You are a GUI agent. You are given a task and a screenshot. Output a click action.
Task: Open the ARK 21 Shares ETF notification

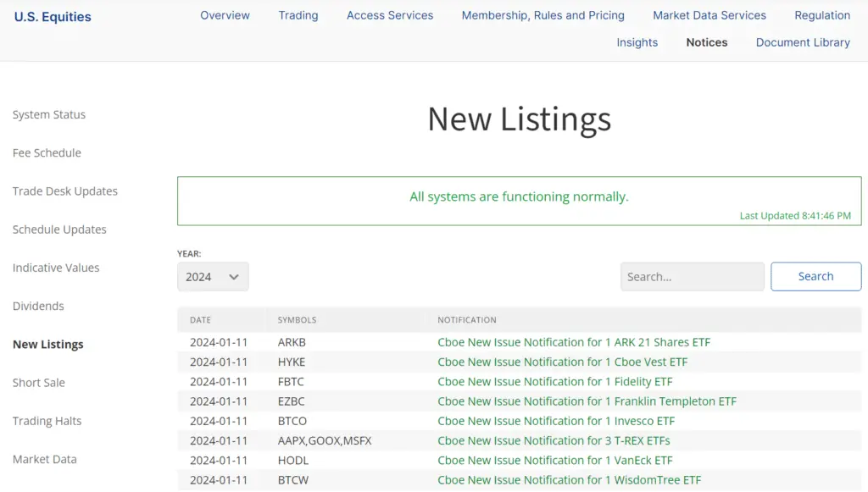[574, 342]
